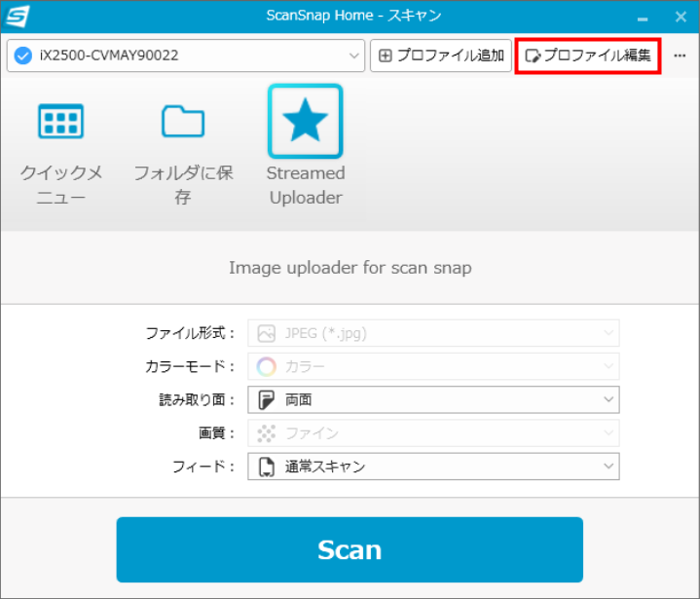Click the プロファイル追加 add profile button
Screen dimensions: 700x599
[441, 56]
